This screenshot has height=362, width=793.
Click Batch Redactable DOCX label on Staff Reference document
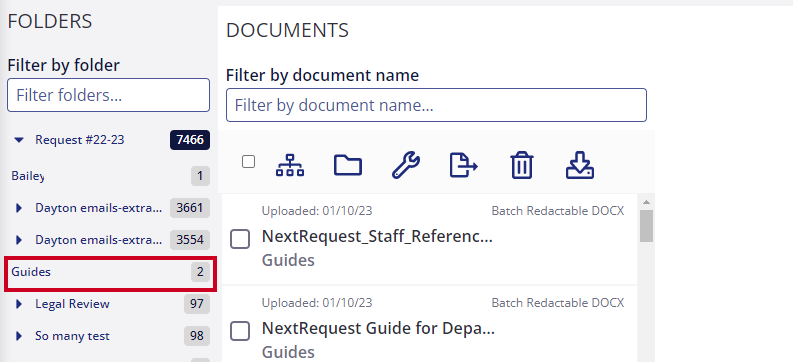tap(558, 211)
